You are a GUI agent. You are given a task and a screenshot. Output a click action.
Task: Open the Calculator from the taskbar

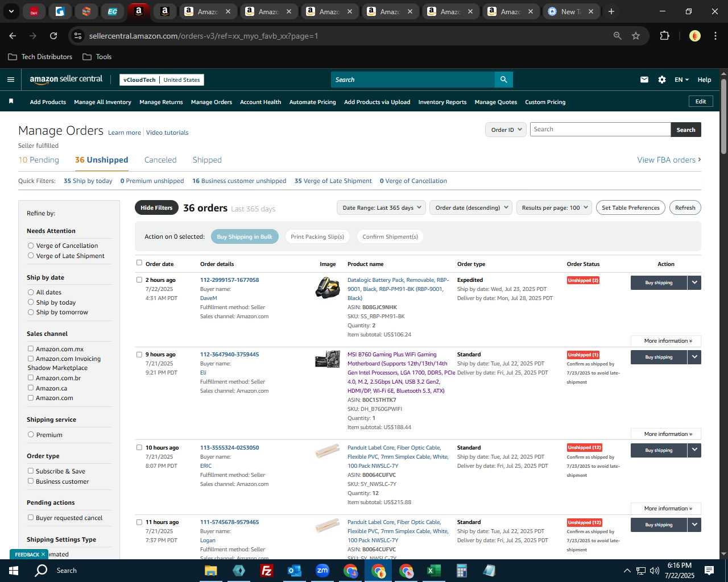coord(461,571)
